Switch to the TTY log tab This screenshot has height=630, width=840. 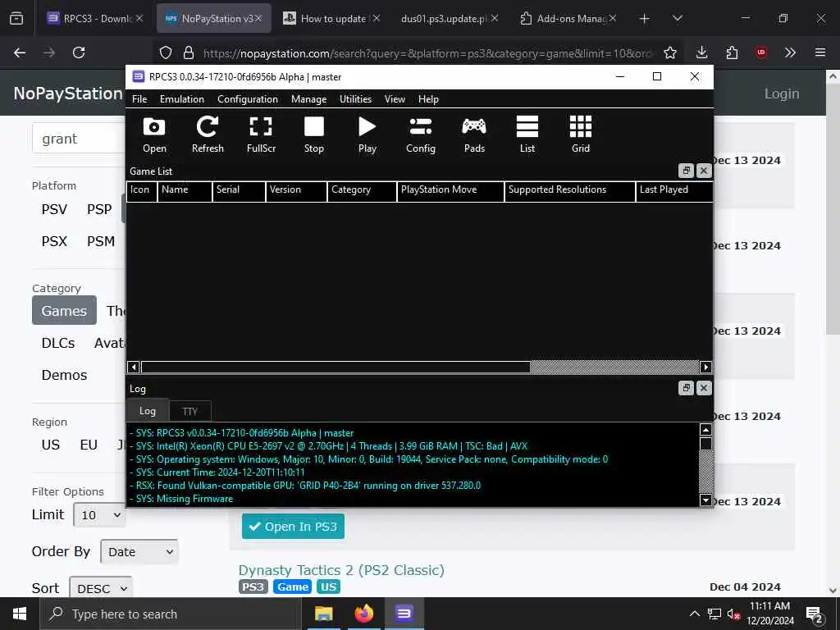[189, 412]
